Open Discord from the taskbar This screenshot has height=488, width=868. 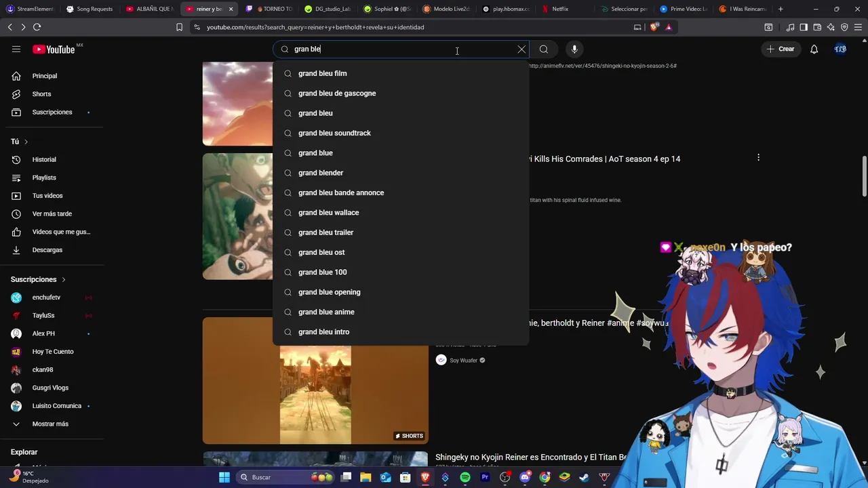coord(525,477)
